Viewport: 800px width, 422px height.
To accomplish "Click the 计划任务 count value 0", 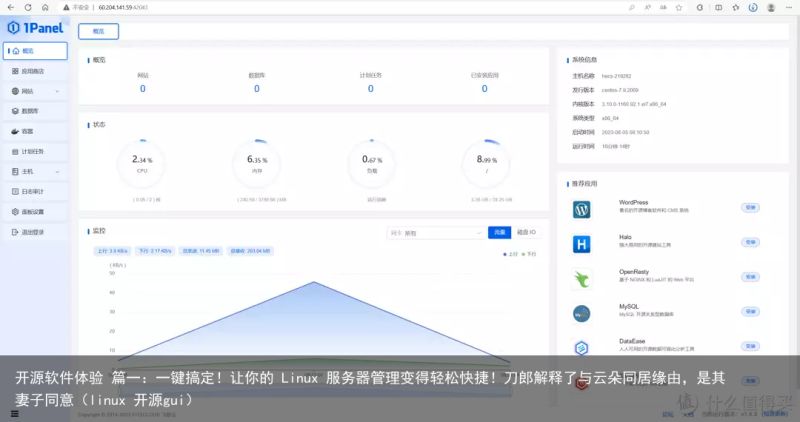I will 371,89.
